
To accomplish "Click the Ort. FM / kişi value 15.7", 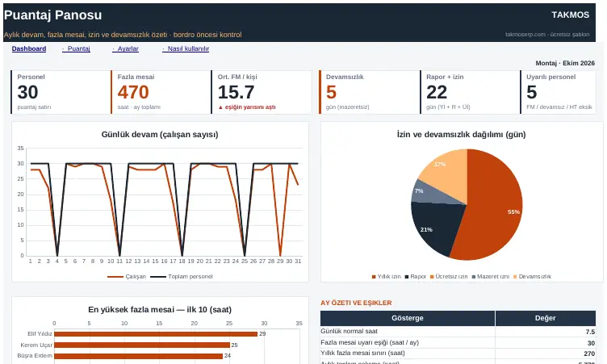I will [x=237, y=92].
